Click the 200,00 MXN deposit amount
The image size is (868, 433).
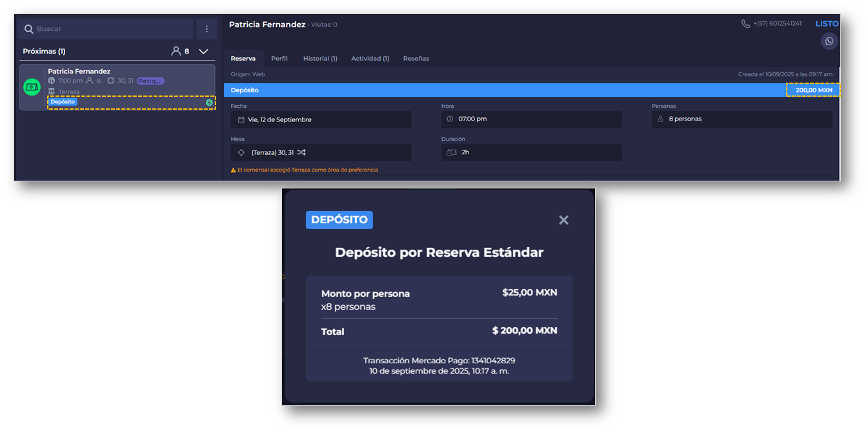(814, 90)
